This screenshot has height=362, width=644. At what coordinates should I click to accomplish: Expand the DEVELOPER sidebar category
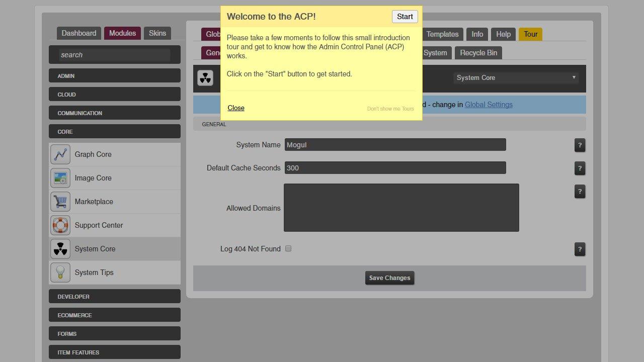115,297
